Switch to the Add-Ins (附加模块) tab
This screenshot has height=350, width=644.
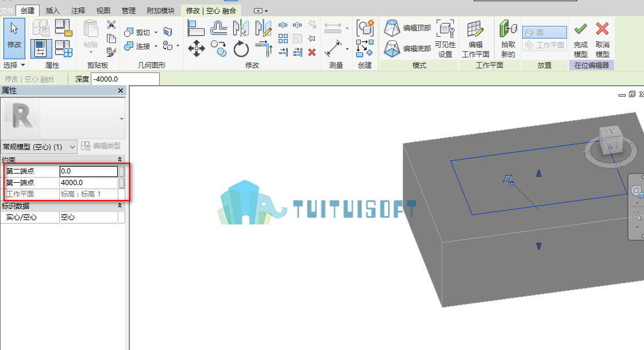(161, 11)
